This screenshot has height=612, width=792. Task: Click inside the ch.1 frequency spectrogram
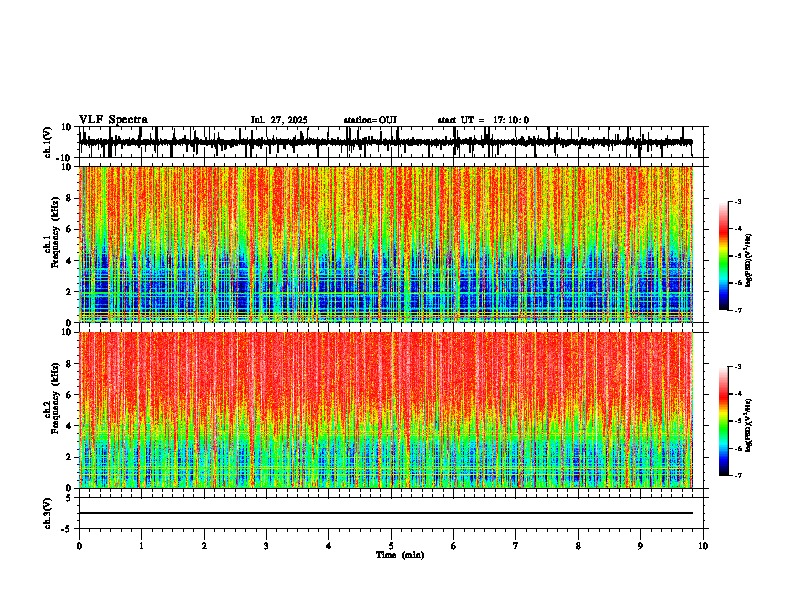click(x=385, y=244)
